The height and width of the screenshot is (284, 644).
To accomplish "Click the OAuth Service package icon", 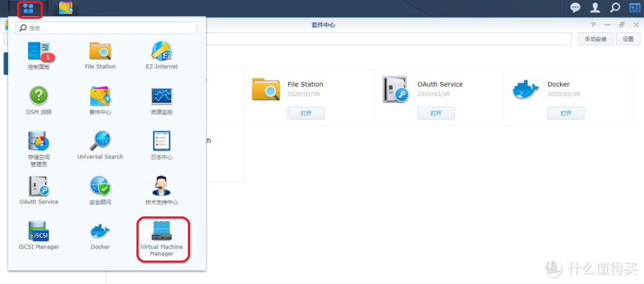I will pyautogui.click(x=395, y=89).
